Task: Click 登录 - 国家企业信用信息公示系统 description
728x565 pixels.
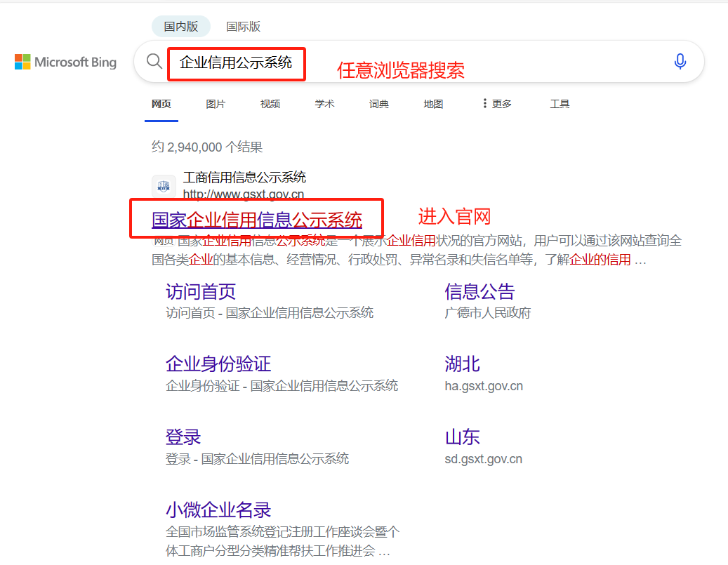Action: click(x=257, y=459)
